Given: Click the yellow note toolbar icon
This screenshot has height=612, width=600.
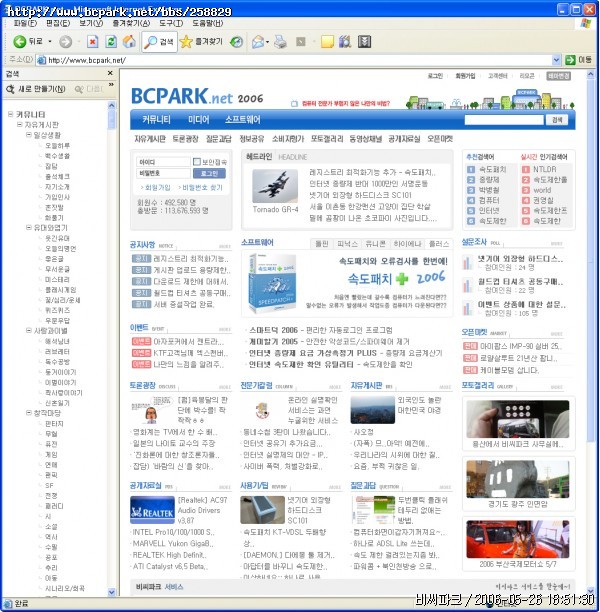Looking at the screenshot, I should pyautogui.click(x=327, y=42).
